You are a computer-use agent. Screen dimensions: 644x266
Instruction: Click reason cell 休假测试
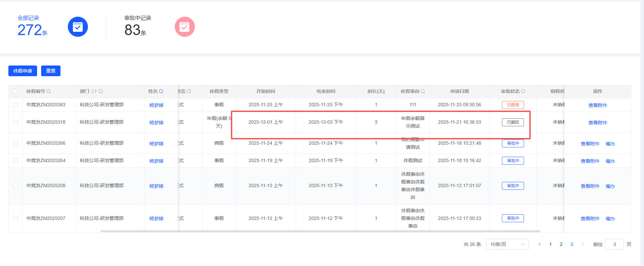pos(413,160)
